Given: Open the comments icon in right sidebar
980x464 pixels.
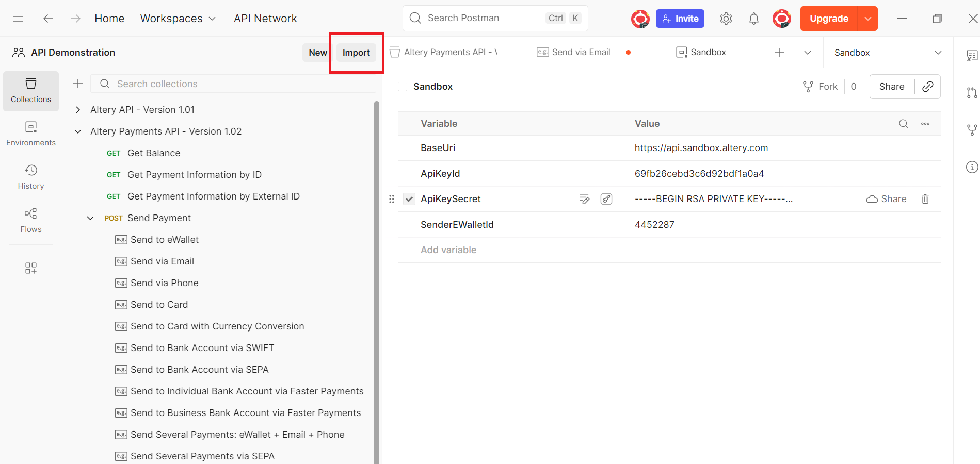Looking at the screenshot, I should [972, 56].
